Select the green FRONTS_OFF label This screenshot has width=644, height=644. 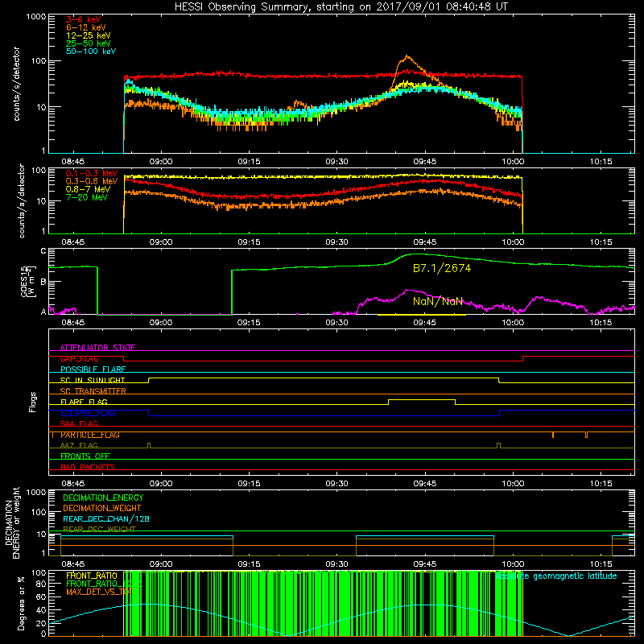tap(85, 456)
